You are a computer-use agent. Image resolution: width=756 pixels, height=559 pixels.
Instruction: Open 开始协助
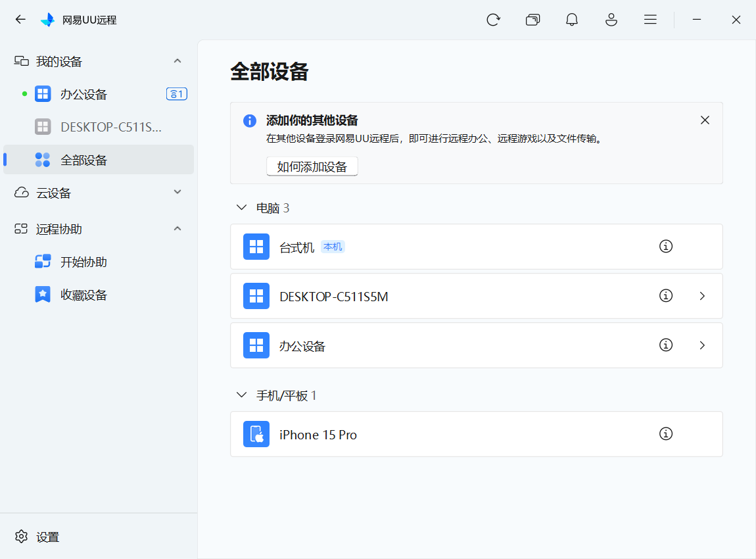pyautogui.click(x=99, y=262)
